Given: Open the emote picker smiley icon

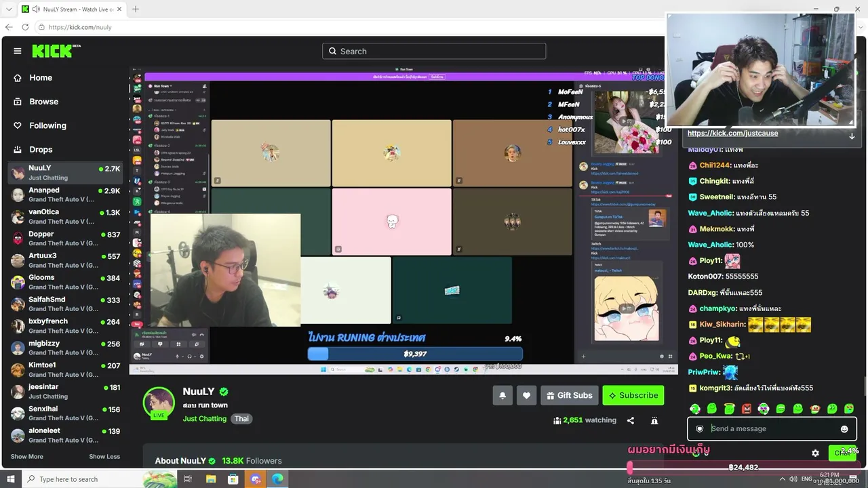Looking at the screenshot, I should pyautogui.click(x=844, y=428).
